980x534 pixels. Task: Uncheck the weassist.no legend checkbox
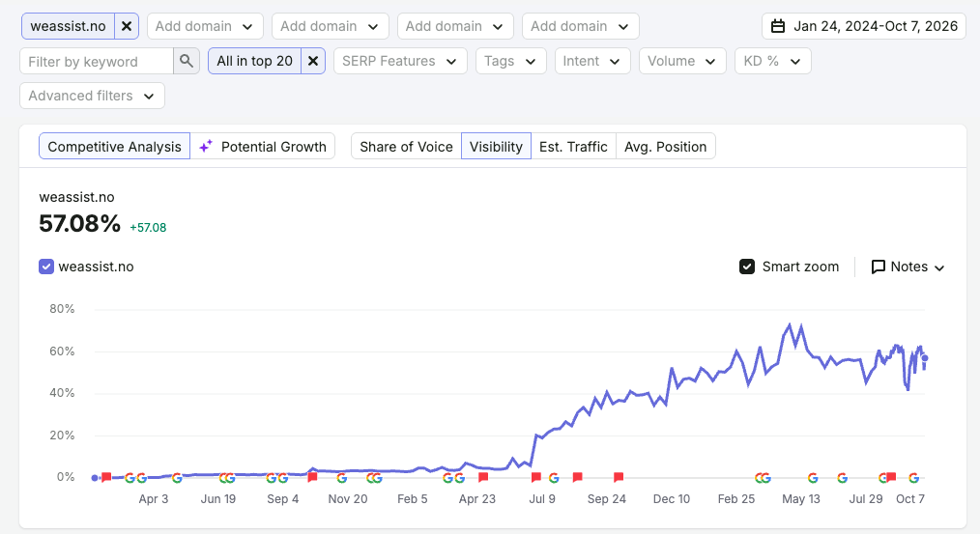(46, 267)
